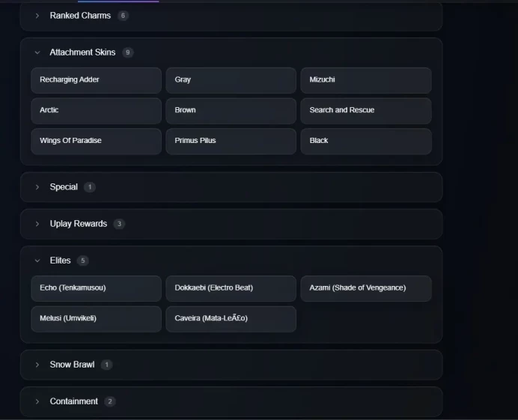Image resolution: width=518 pixels, height=420 pixels.
Task: Choose the Mizuchi attachment skin
Action: [x=366, y=80]
